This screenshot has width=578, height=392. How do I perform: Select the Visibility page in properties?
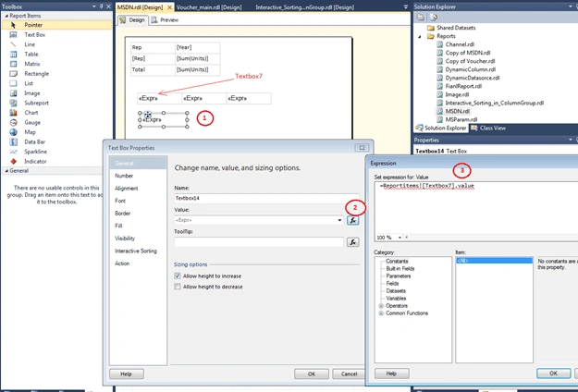click(125, 239)
